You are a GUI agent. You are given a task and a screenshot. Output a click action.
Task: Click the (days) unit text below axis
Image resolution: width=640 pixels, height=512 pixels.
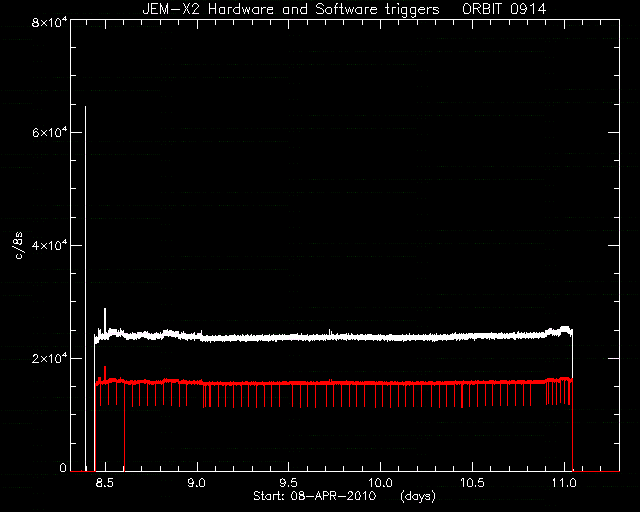pyautogui.click(x=418, y=496)
